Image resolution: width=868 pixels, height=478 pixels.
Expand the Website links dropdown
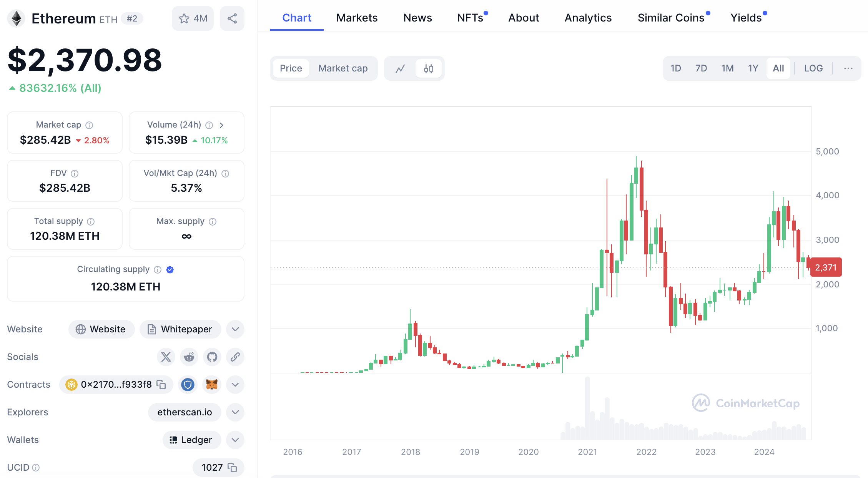point(235,329)
